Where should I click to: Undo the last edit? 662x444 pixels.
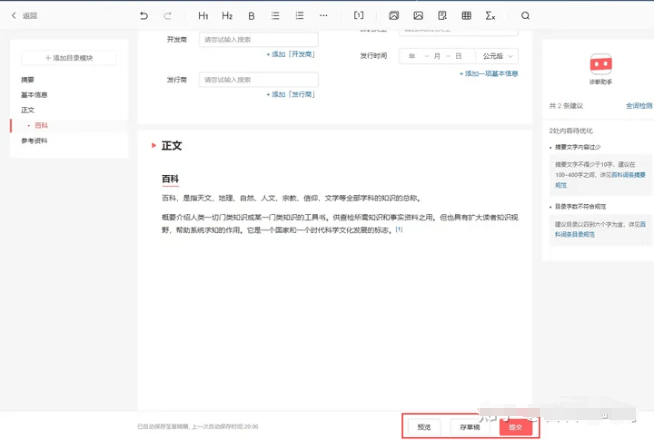tap(144, 16)
